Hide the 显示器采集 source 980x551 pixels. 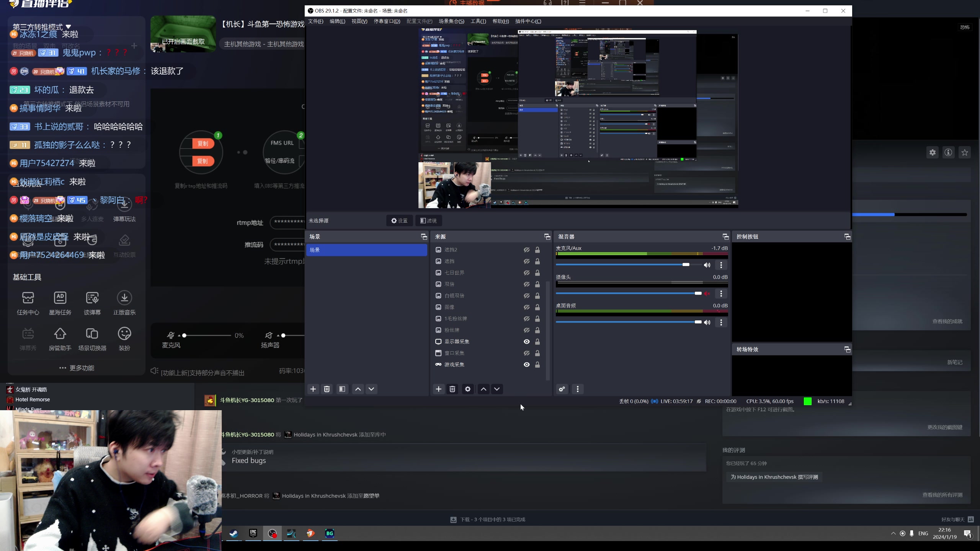(526, 342)
